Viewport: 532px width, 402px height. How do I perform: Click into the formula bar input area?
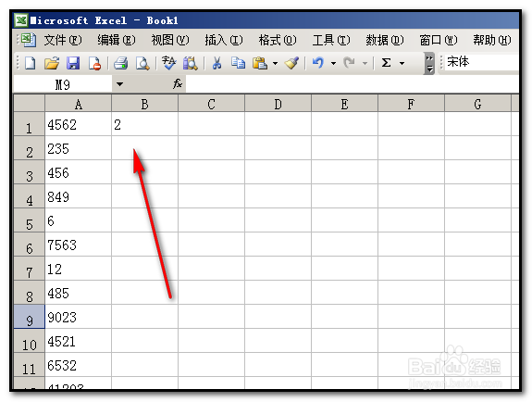point(353,84)
